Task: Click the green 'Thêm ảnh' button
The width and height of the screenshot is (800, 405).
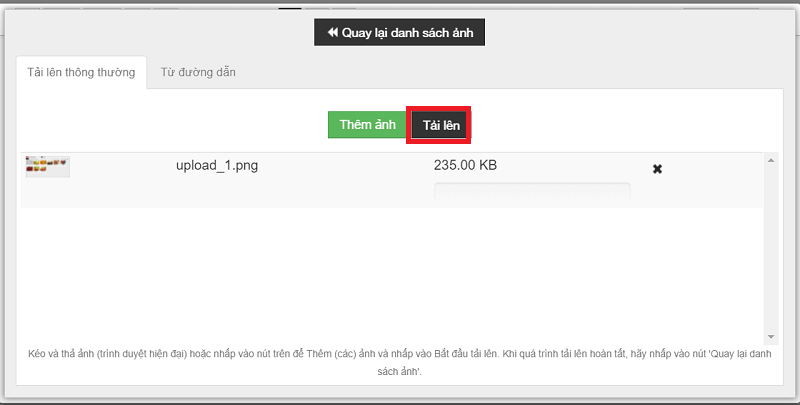Action: tap(367, 125)
